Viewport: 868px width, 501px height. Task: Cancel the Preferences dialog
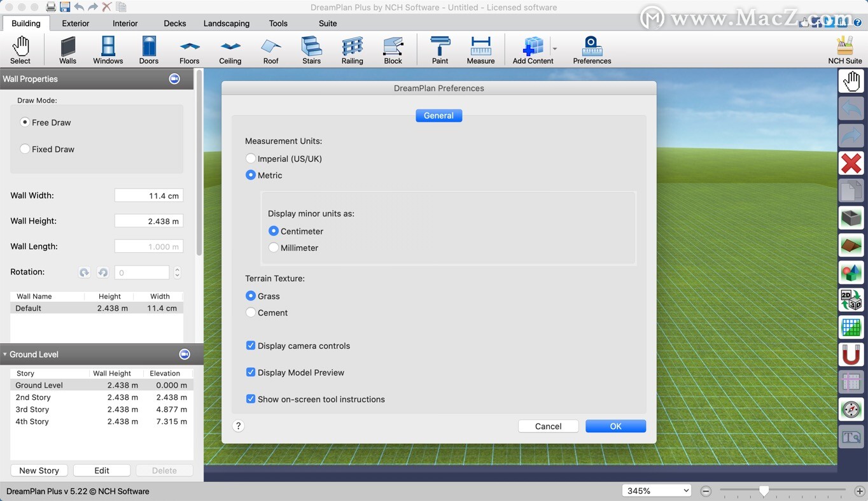(548, 427)
